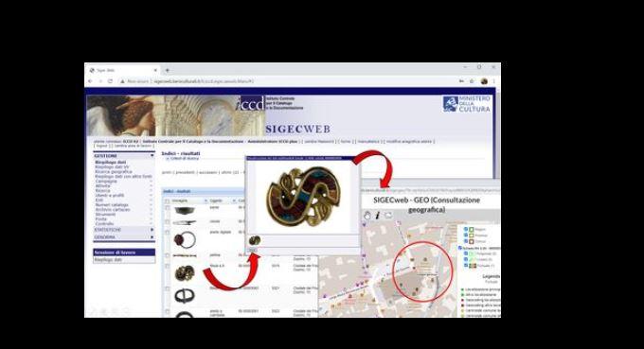Click the small fibula thumbnail below the large image
644x349 pixels.
[255, 240]
